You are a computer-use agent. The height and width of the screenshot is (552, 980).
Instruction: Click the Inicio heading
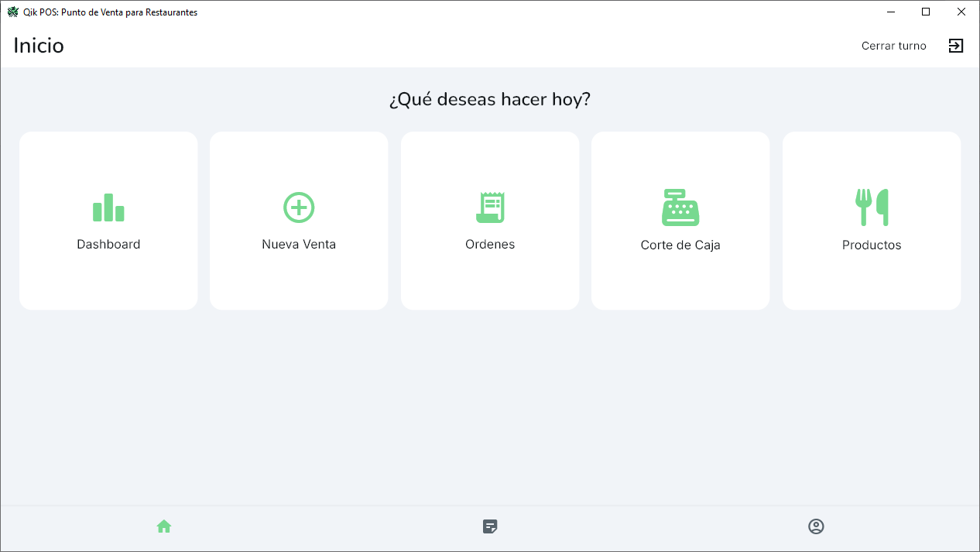coord(38,46)
